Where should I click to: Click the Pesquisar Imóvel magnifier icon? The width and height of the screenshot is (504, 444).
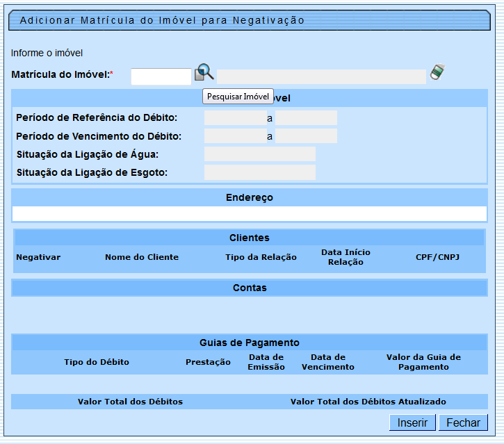(x=204, y=72)
